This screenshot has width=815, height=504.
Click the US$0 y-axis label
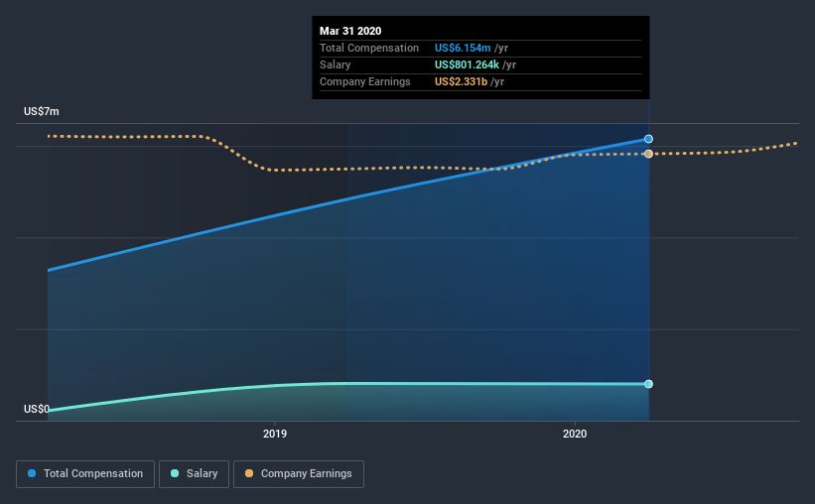37,409
